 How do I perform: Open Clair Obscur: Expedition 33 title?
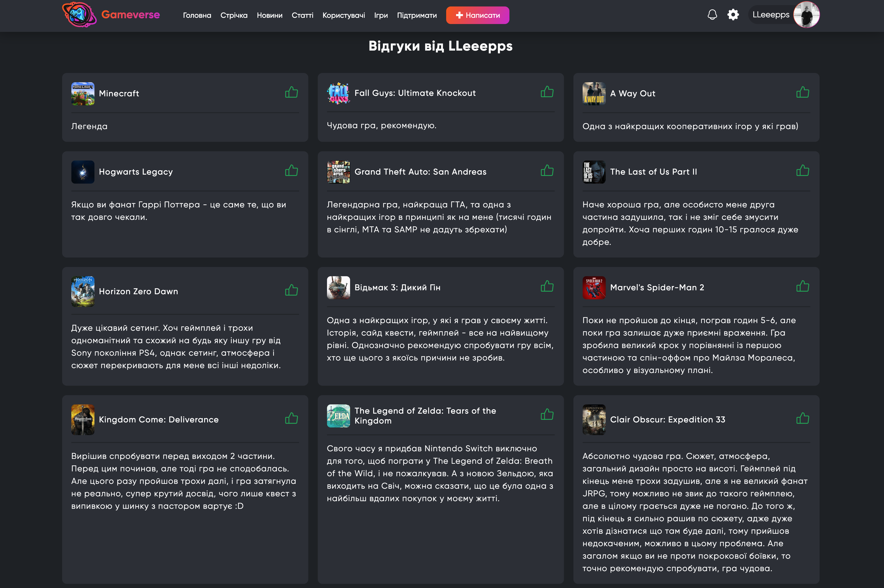[668, 420]
